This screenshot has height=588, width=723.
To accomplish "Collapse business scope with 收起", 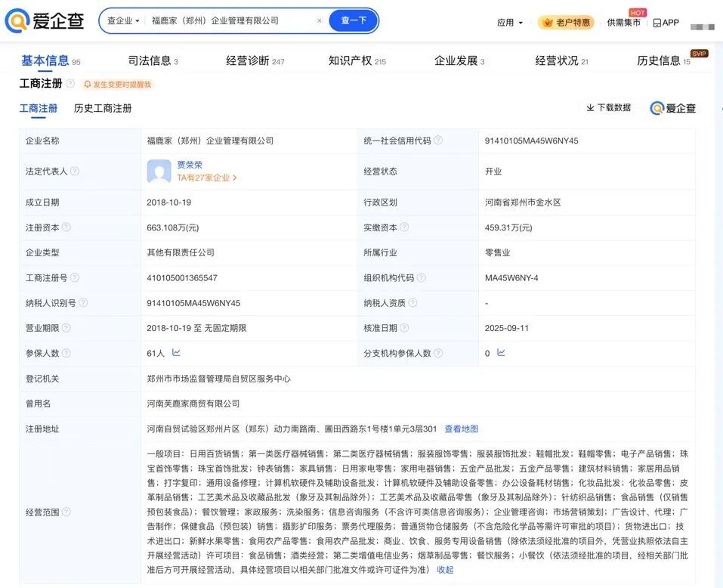I will tap(445, 570).
